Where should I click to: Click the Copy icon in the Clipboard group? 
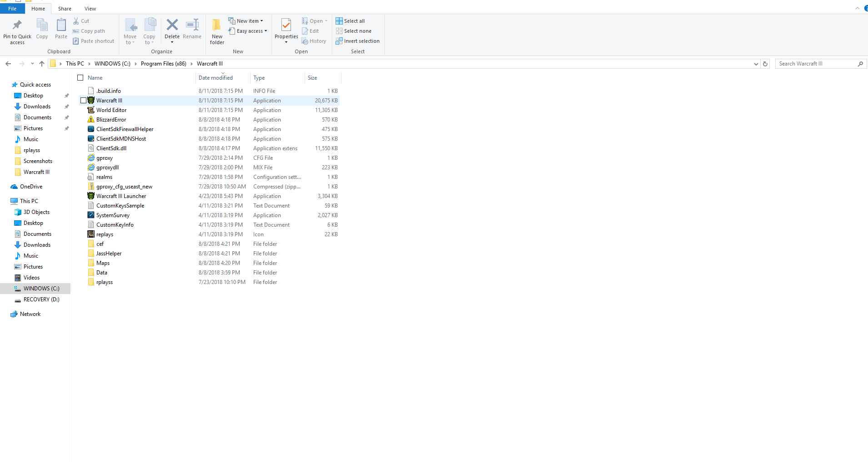[42, 25]
